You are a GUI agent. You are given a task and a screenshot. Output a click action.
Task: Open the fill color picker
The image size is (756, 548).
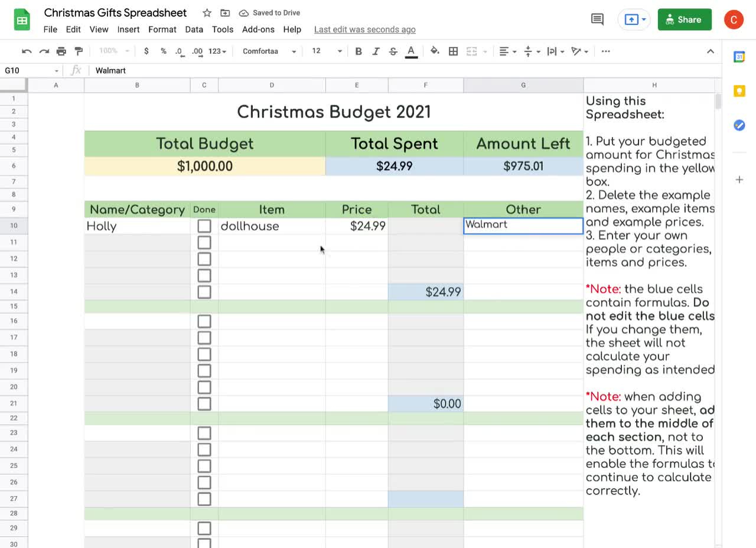(x=434, y=51)
